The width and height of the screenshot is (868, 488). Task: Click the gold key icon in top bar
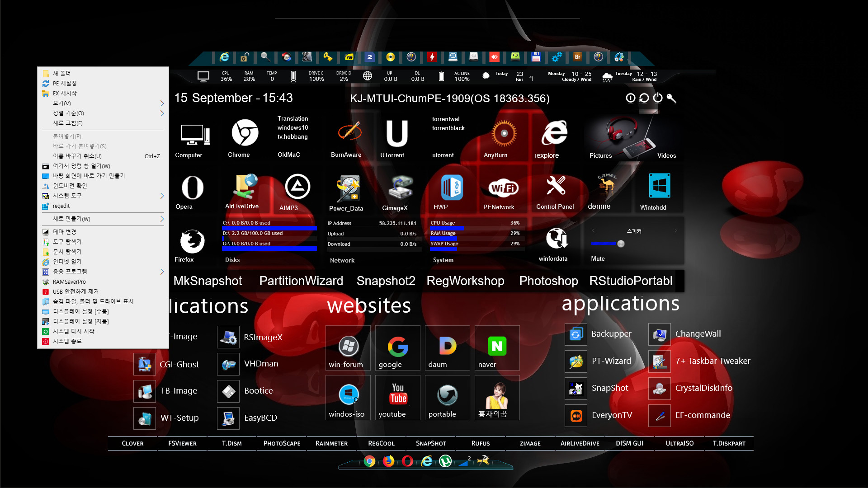click(328, 57)
